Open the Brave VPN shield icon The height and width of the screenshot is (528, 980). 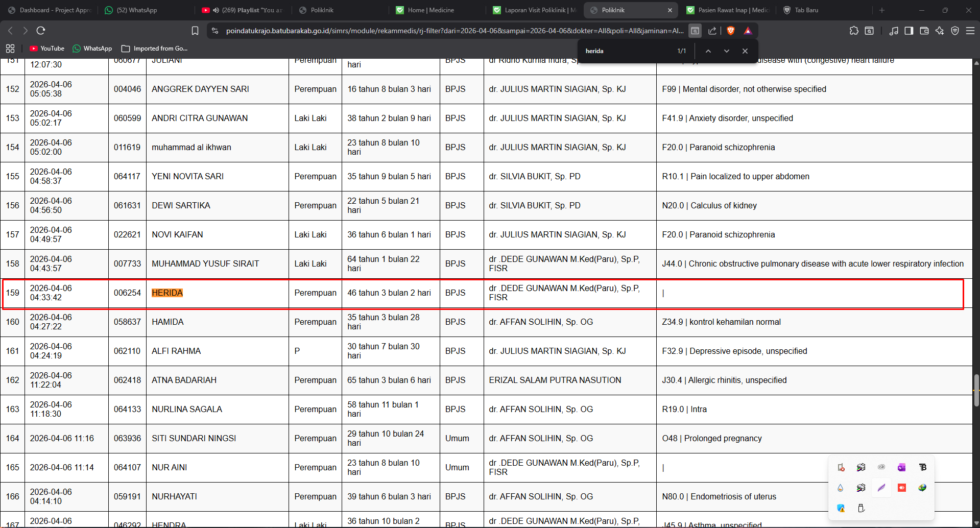955,31
